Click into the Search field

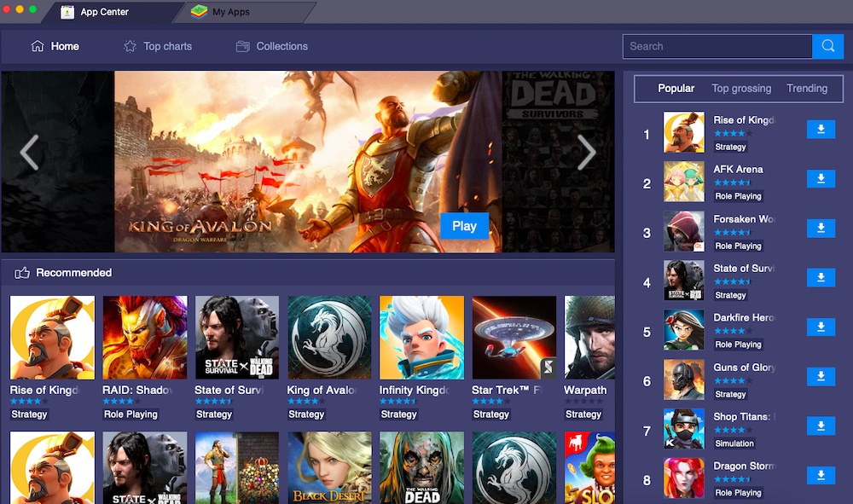point(717,46)
